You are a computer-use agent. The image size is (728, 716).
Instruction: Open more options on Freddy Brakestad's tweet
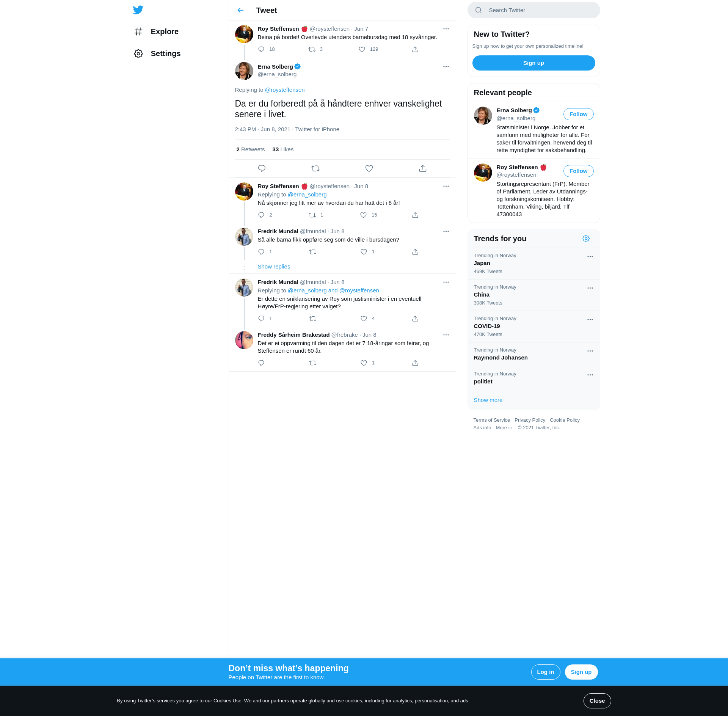point(446,335)
